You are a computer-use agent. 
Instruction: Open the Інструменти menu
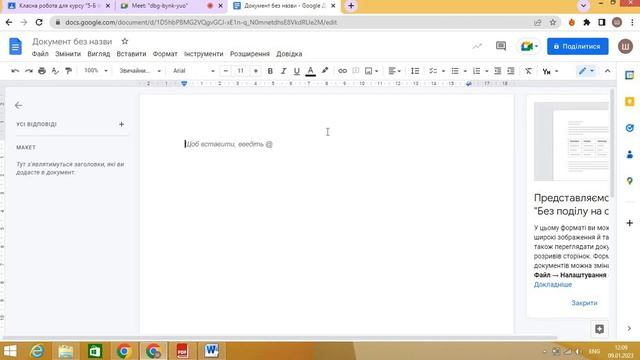pyautogui.click(x=204, y=54)
